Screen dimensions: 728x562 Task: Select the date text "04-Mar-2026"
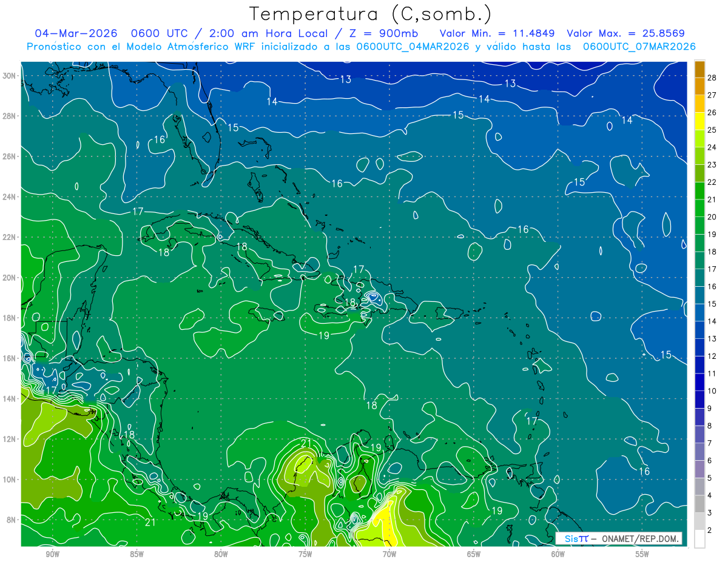[76, 33]
